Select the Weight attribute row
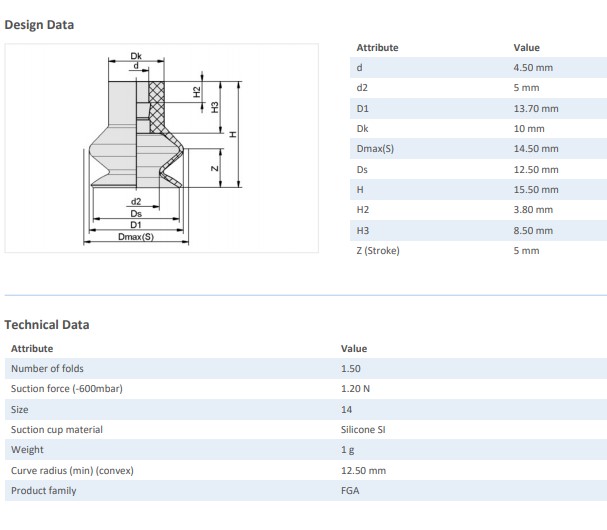Image resolution: width=607 pixels, height=530 pixels. pyautogui.click(x=27, y=450)
